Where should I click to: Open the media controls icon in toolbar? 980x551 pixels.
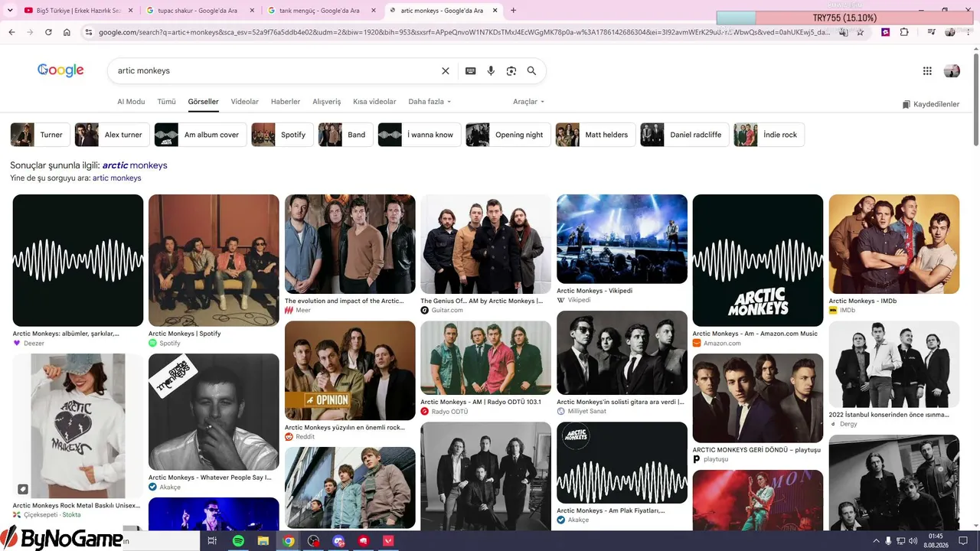(932, 32)
